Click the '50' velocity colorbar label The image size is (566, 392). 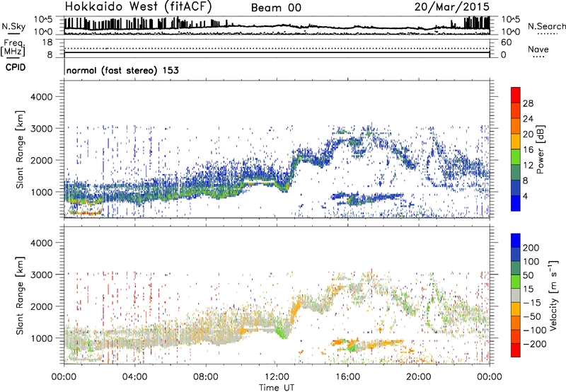tap(528, 275)
